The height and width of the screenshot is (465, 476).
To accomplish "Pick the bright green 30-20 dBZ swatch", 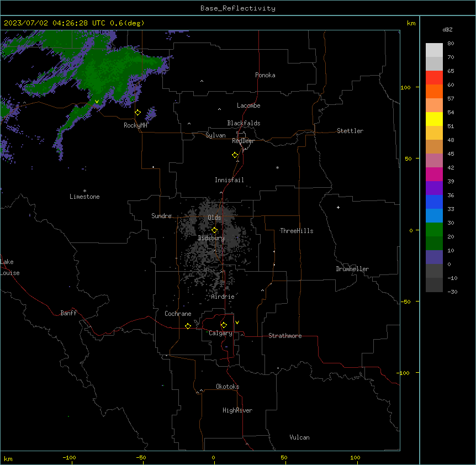I will click(x=434, y=230).
